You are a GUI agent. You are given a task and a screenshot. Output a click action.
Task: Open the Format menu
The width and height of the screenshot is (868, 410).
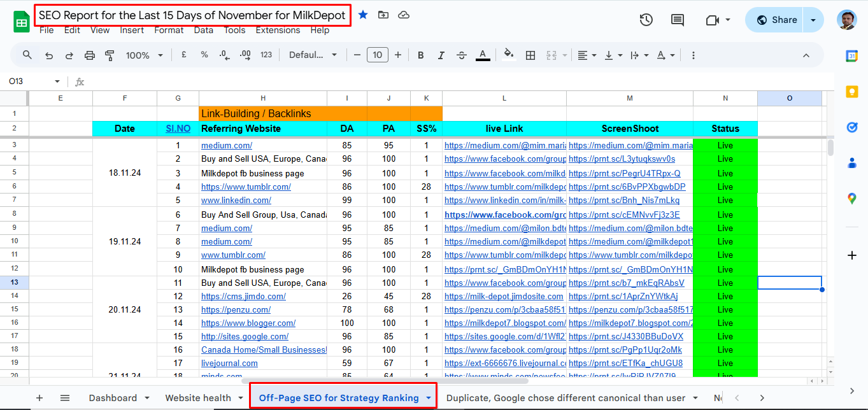click(x=169, y=30)
